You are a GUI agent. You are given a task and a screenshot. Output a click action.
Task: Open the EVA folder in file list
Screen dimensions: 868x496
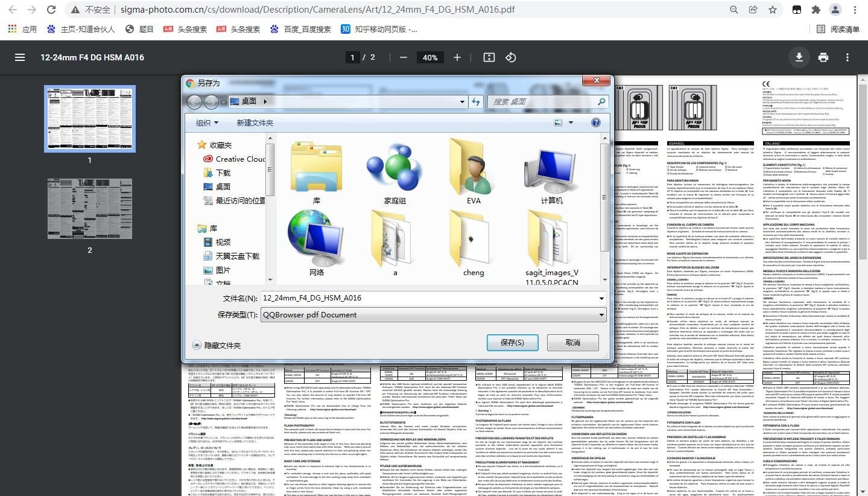pyautogui.click(x=474, y=172)
